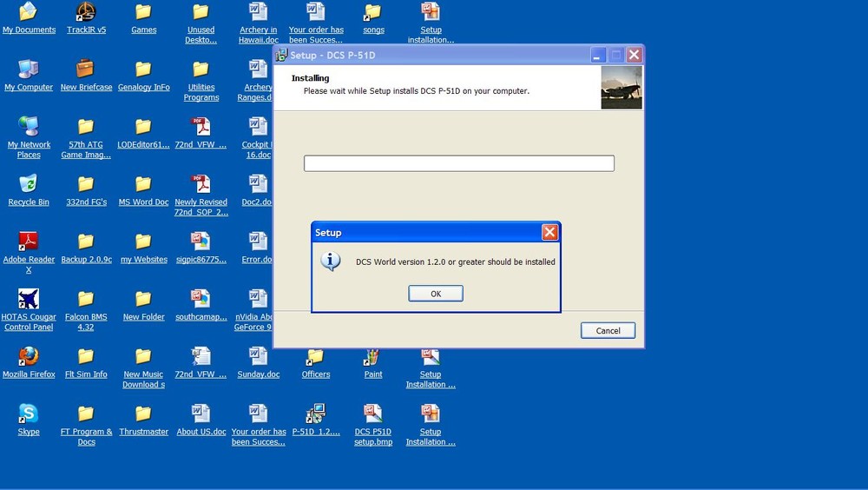Click the info icon in Setup dialog
Image resolution: width=868 pixels, height=490 pixels.
[x=331, y=262]
